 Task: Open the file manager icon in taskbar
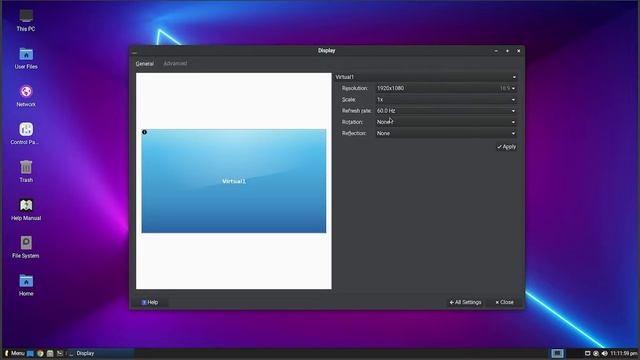[50, 353]
